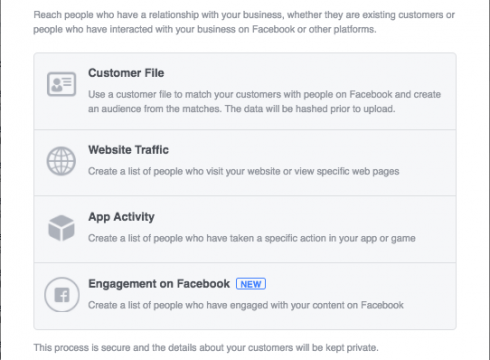Open the Website Traffic option title
Image resolution: width=490 pixels, height=360 pixels.
[x=128, y=150]
